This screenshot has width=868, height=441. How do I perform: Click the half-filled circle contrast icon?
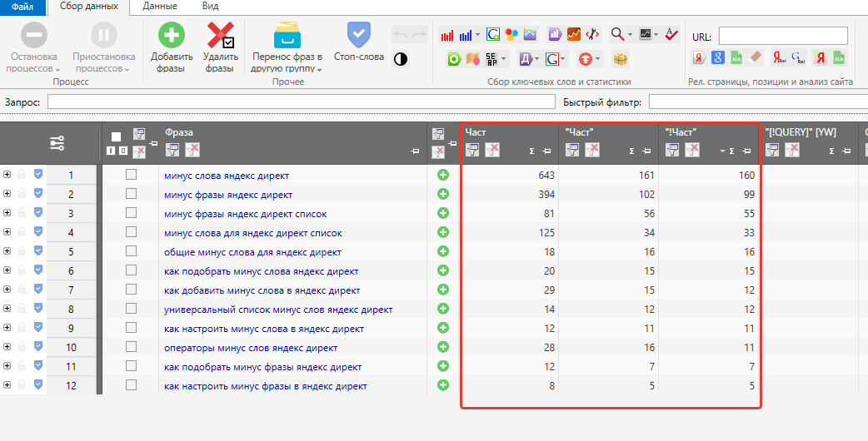pyautogui.click(x=400, y=58)
